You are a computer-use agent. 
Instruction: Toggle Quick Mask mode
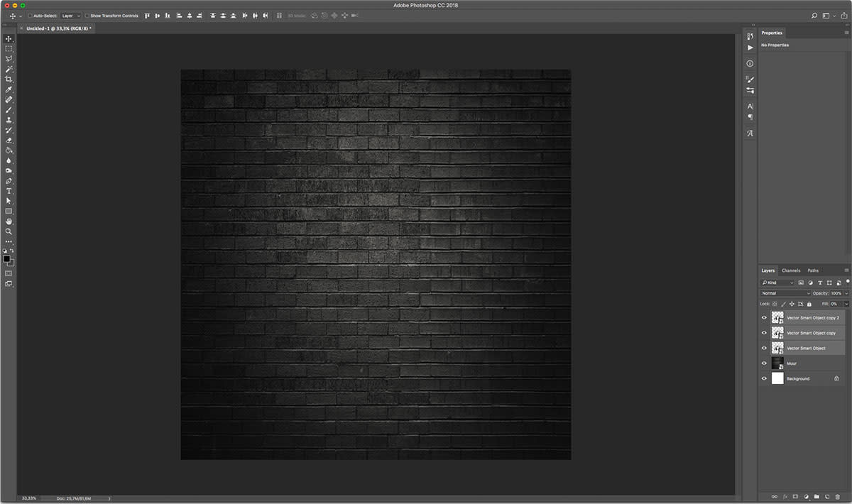(9, 273)
